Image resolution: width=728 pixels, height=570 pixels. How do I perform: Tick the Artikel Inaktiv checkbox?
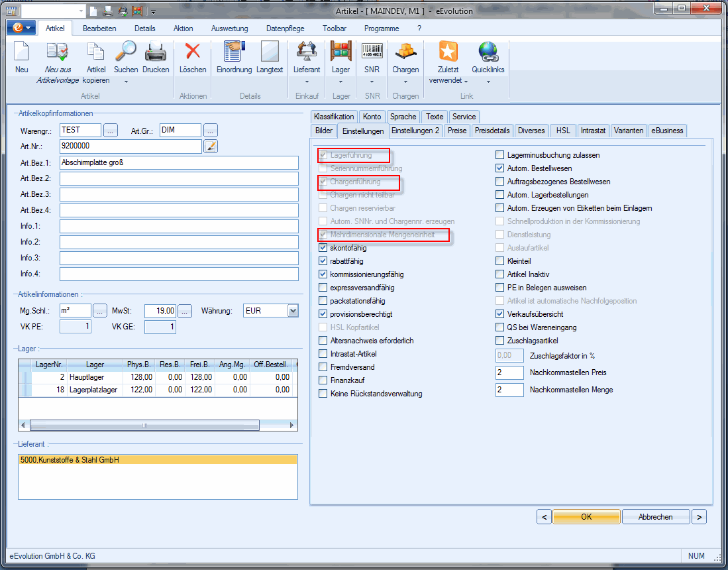pyautogui.click(x=501, y=274)
